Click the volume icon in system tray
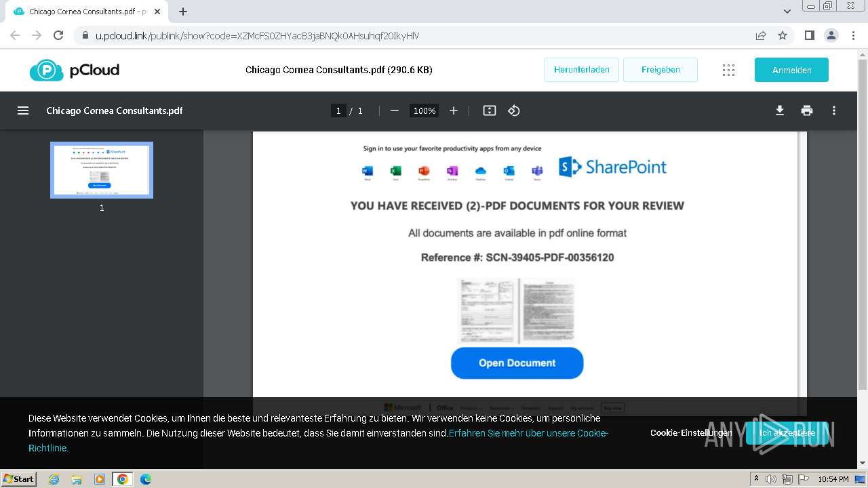The image size is (868, 488). click(x=771, y=479)
